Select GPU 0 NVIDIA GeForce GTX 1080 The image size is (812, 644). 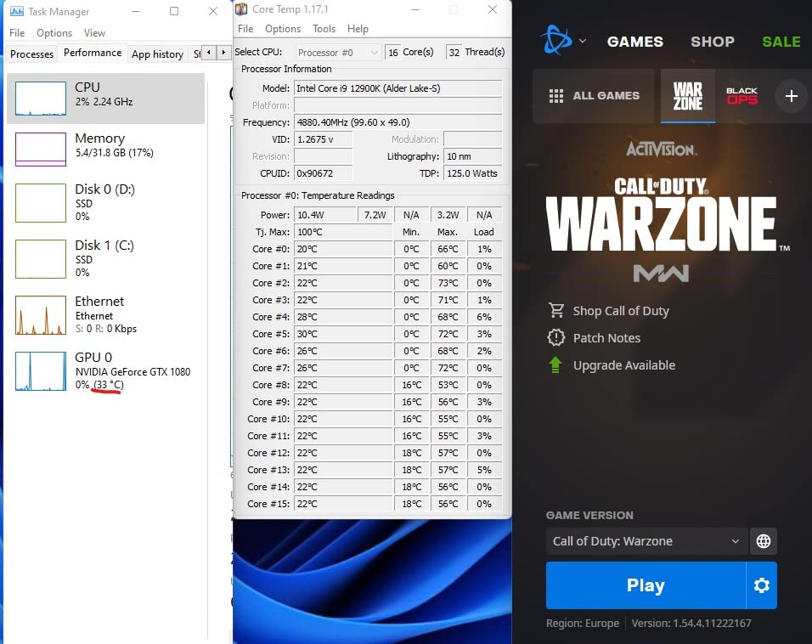point(105,370)
